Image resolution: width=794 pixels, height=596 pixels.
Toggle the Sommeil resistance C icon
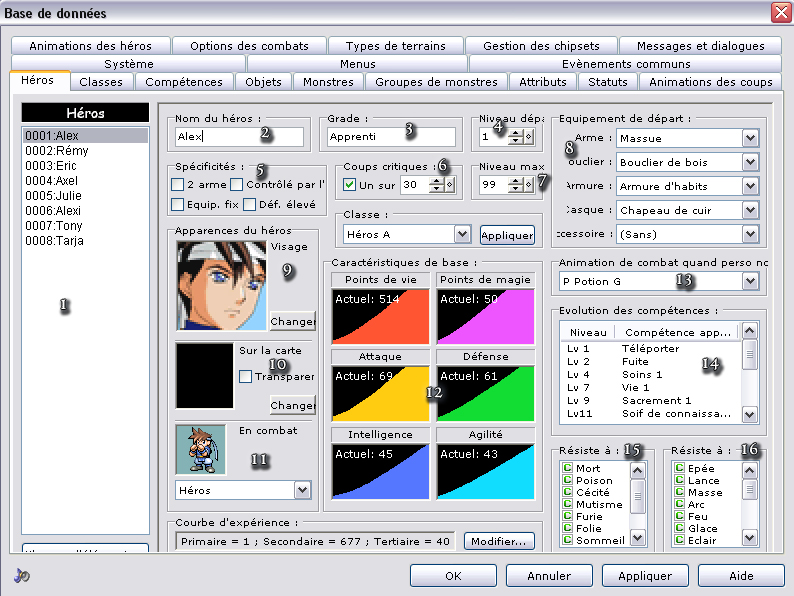568,540
